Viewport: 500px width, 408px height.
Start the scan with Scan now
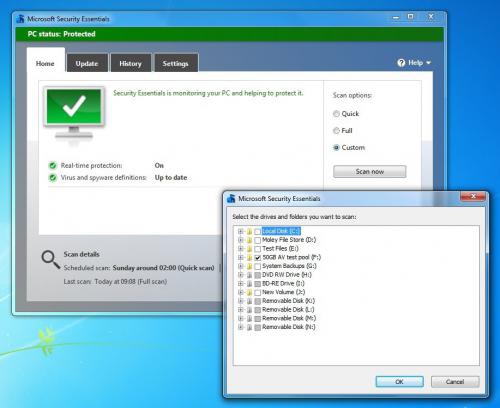tap(370, 172)
